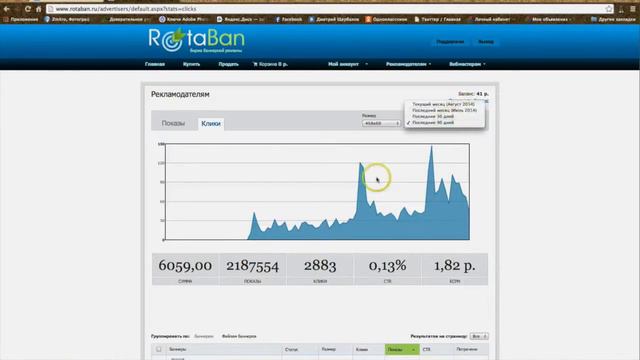Viewport: 640px width, 360px height.
Task: Select Последние 90 дней checked option
Action: click(433, 122)
